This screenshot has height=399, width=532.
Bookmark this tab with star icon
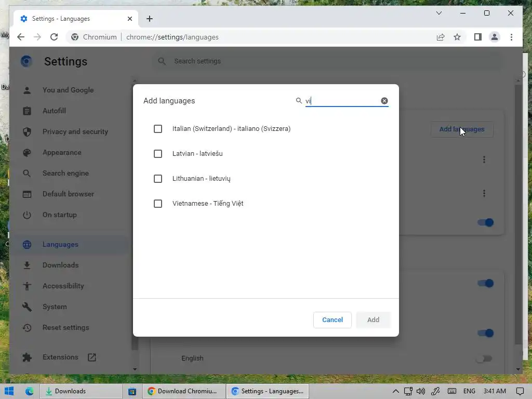[457, 37]
